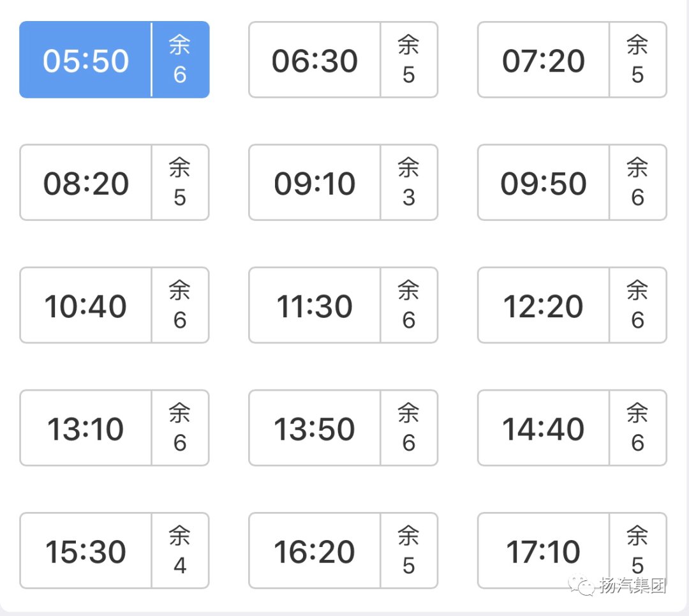Image resolution: width=689 pixels, height=616 pixels.
Task: Click the 扬汽集团 watermark text
Action: pos(632,586)
